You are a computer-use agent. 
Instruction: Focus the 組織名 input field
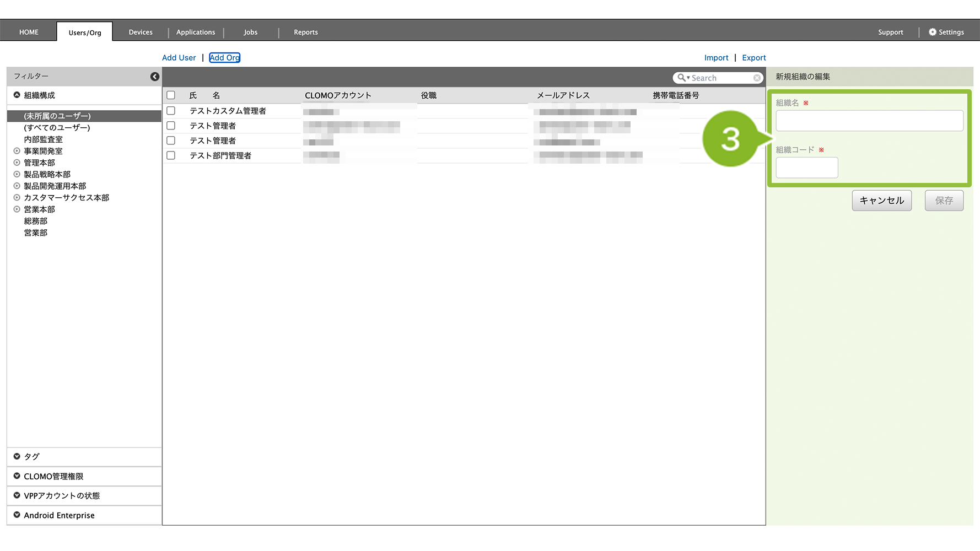[x=869, y=121]
